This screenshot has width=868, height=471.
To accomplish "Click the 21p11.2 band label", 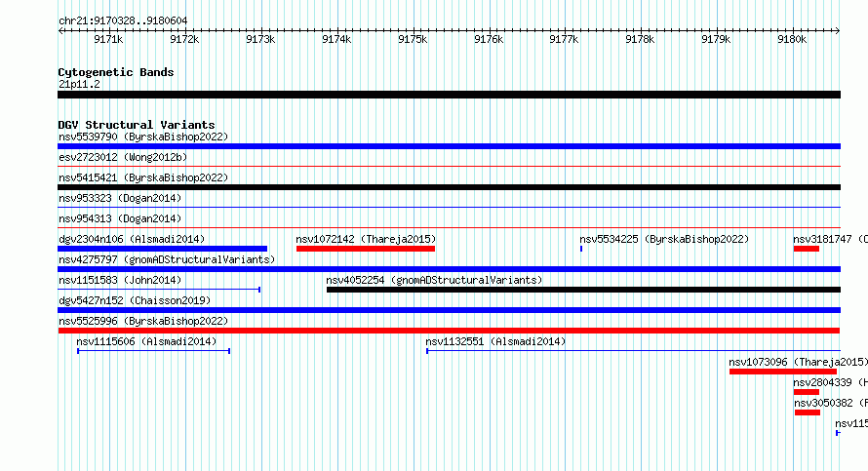I will [79, 84].
